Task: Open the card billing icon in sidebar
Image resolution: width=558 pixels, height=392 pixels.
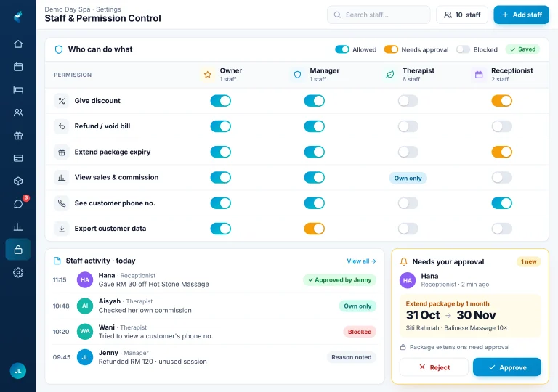Action: tap(18, 158)
